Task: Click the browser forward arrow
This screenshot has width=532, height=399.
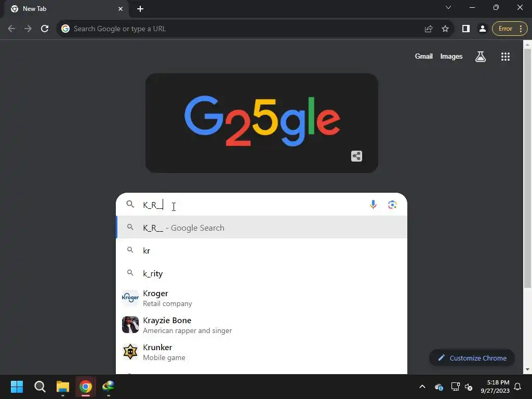Action: (28, 29)
